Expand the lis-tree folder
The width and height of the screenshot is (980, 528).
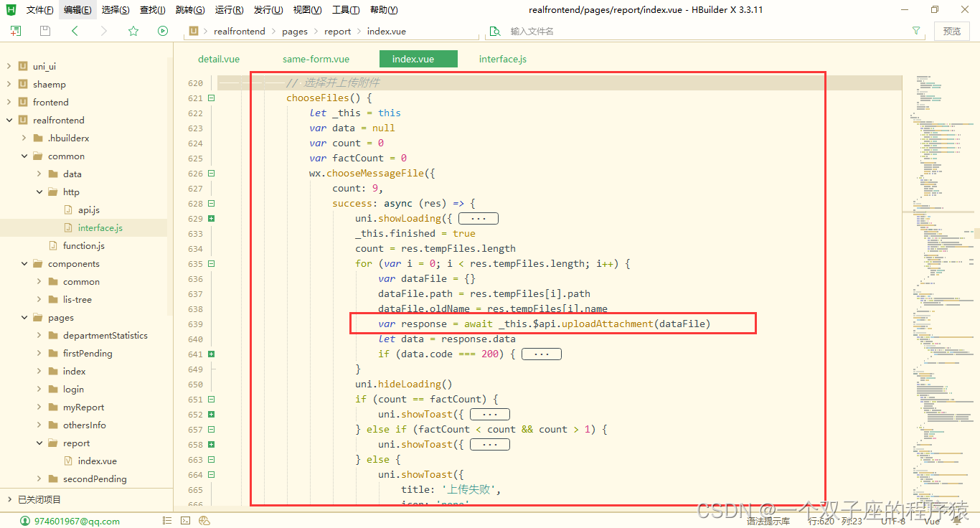click(x=39, y=299)
